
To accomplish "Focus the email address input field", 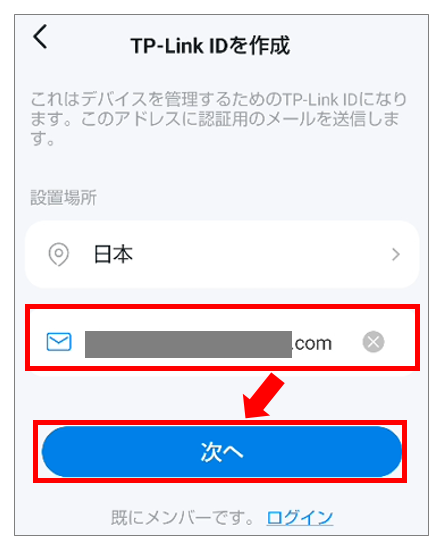I will (222, 342).
